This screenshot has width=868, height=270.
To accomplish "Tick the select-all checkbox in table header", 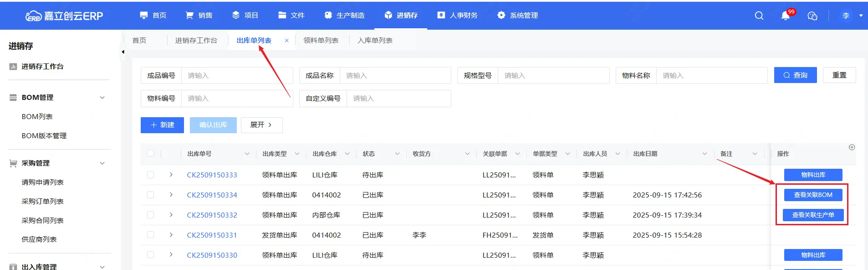I will [151, 154].
